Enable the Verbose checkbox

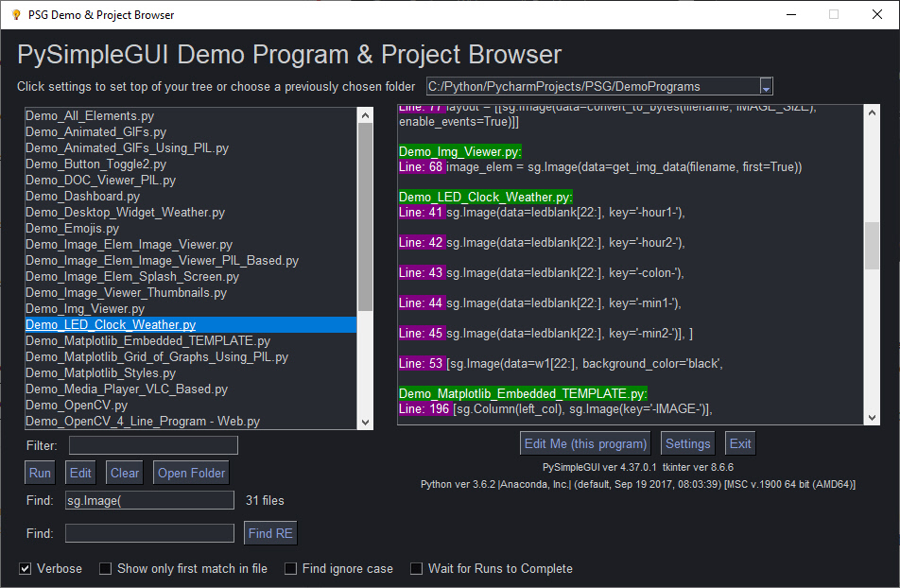pos(25,569)
